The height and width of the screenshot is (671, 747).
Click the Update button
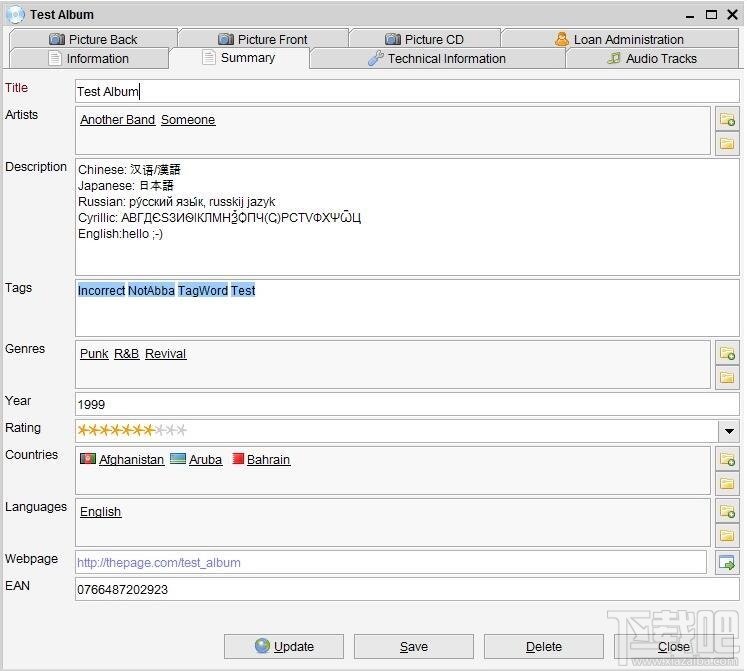pyautogui.click(x=284, y=646)
